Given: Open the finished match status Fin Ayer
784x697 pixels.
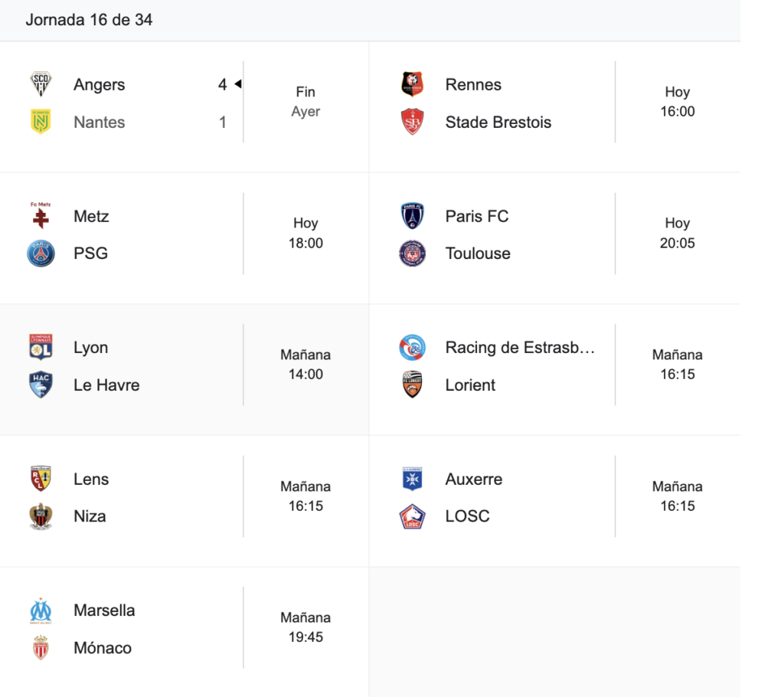Looking at the screenshot, I should tap(305, 102).
